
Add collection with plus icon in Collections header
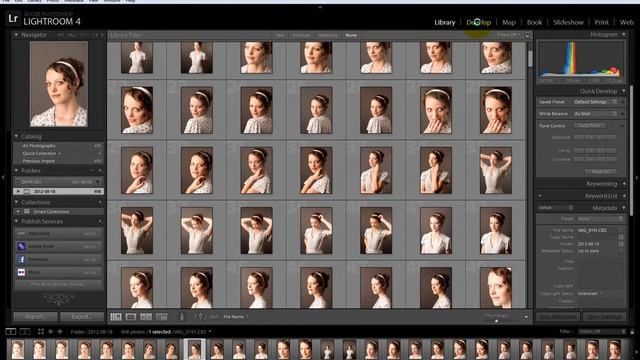(x=100, y=202)
